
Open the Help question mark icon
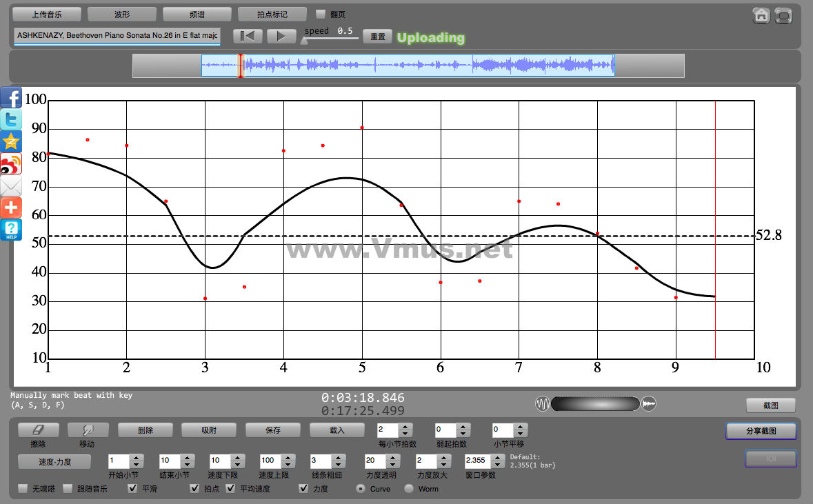pos(11,230)
